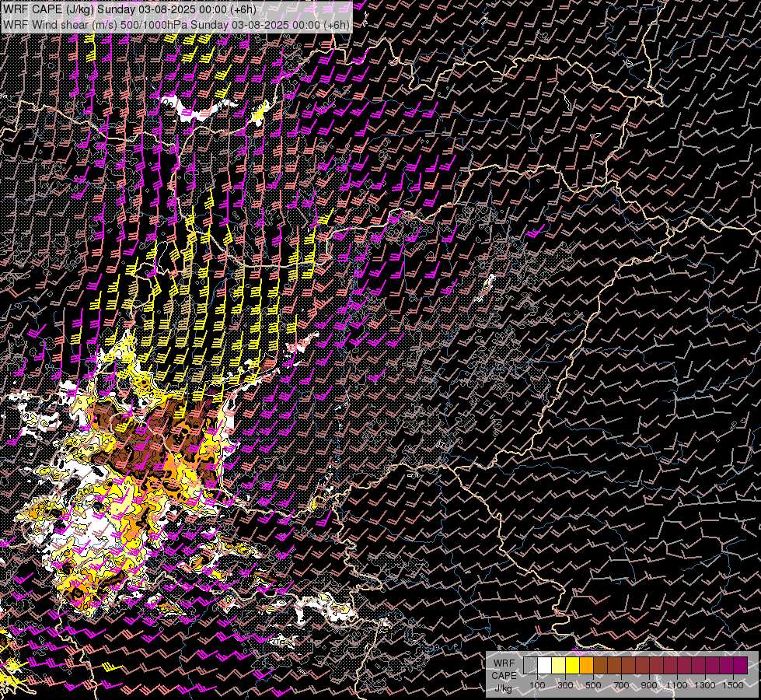Click the 'WRF CAPE (J/kg)' title line
Screen dimensions: 761x700
click(130, 9)
